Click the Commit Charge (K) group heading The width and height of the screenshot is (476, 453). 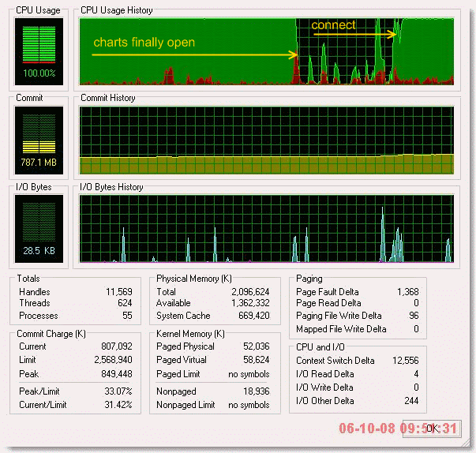51,334
